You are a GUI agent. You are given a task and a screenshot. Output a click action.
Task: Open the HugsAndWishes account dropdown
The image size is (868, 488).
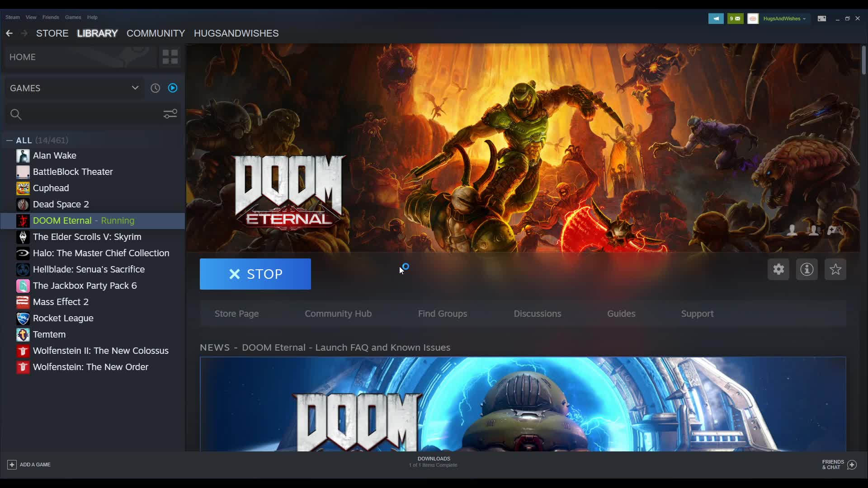click(784, 19)
